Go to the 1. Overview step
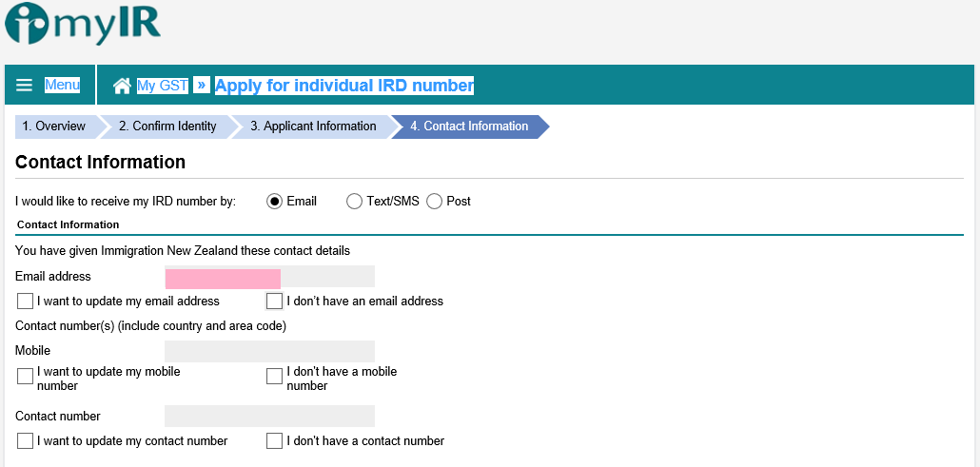This screenshot has width=980, height=467. 53,126
